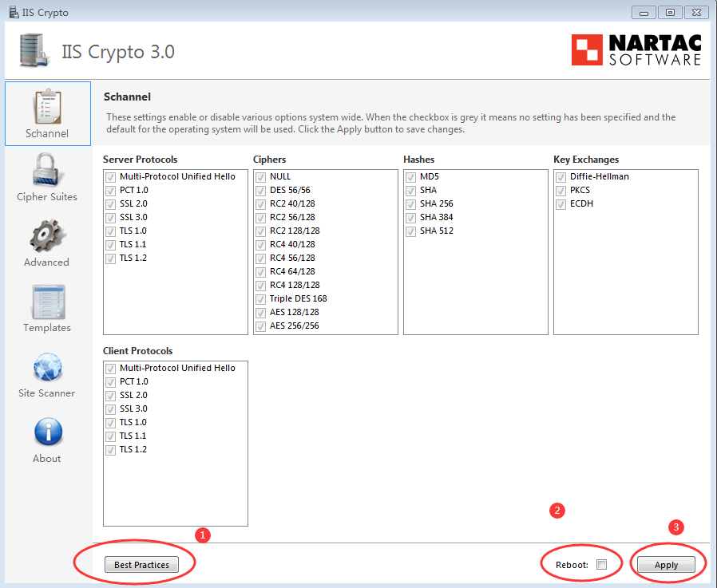Toggle the SHA 256 hash
This screenshot has height=588, width=717.
[x=410, y=203]
